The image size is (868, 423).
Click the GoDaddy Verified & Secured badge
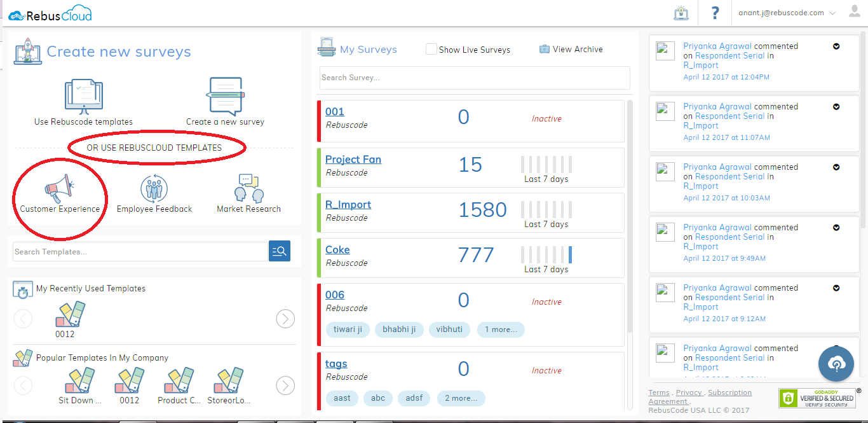(817, 398)
